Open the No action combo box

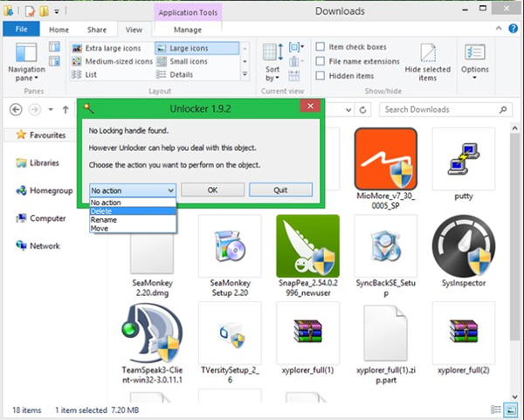pos(133,190)
